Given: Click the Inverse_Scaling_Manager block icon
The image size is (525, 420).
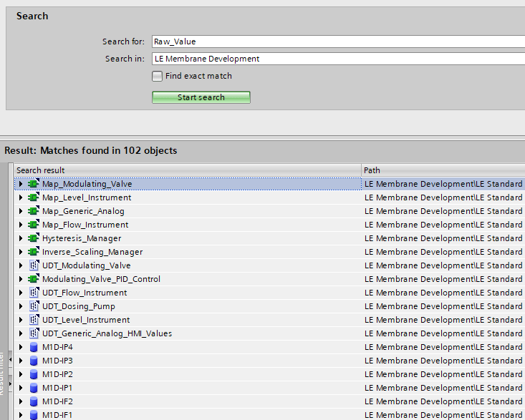Looking at the screenshot, I should point(33,252).
